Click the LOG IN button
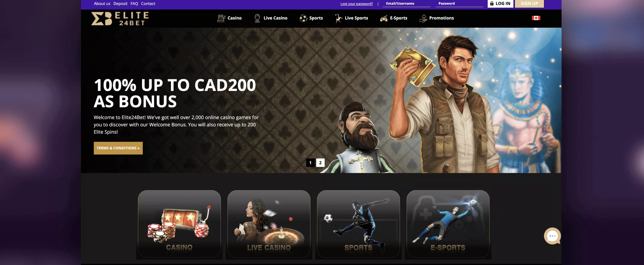This screenshot has height=265, width=644. (x=500, y=4)
